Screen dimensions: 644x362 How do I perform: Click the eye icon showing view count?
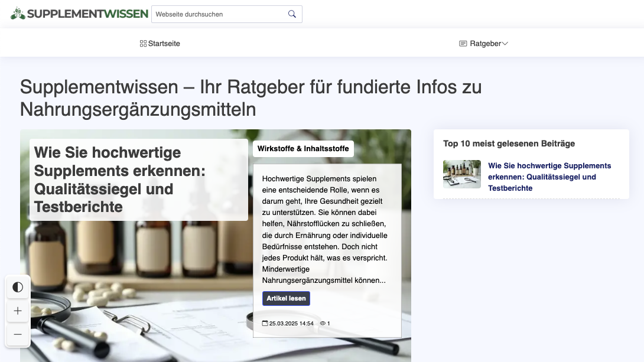tap(322, 323)
